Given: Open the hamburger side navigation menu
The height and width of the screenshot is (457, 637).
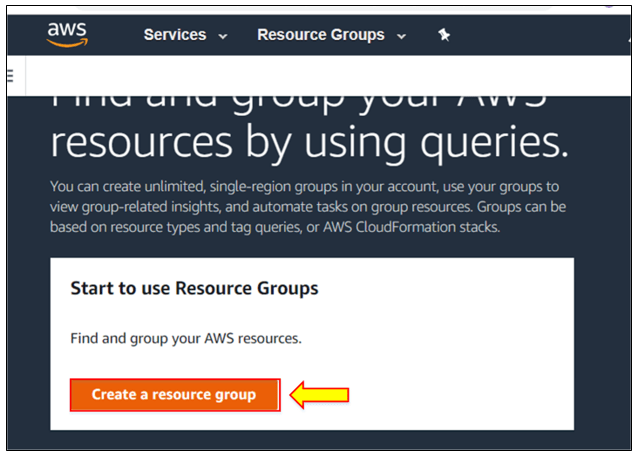Looking at the screenshot, I should pyautogui.click(x=10, y=76).
